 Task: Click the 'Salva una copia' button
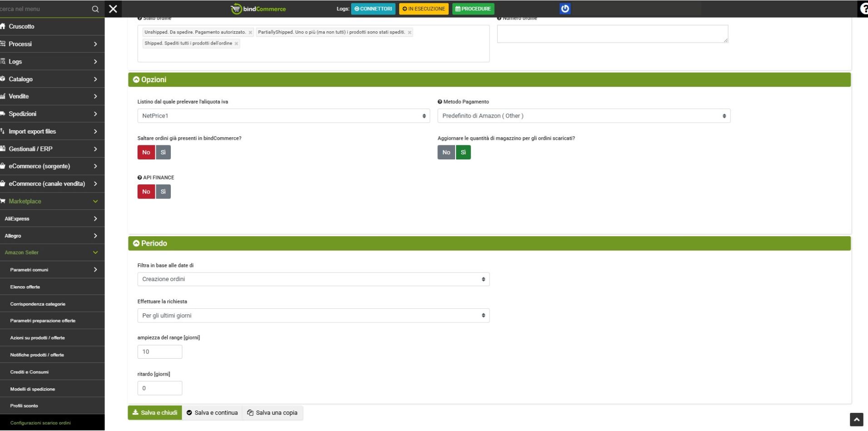tap(272, 413)
